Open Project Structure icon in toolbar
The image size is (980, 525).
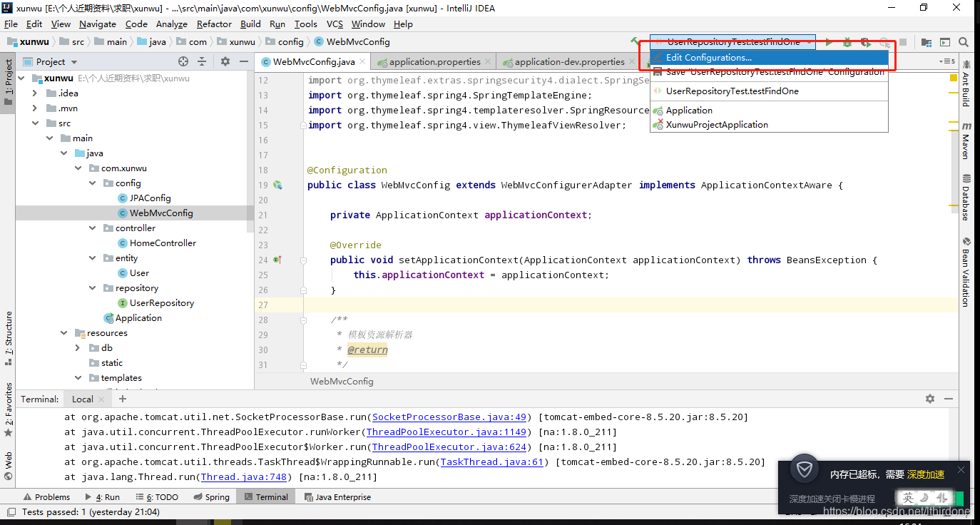click(x=927, y=42)
